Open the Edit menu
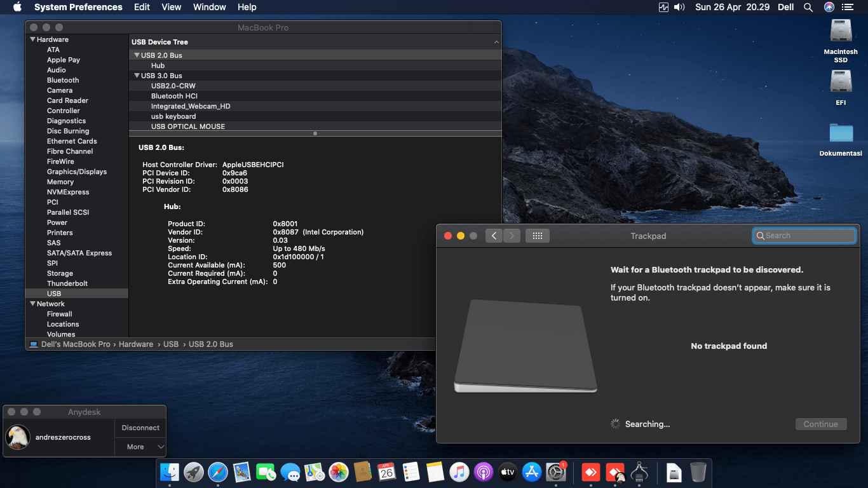 (142, 7)
